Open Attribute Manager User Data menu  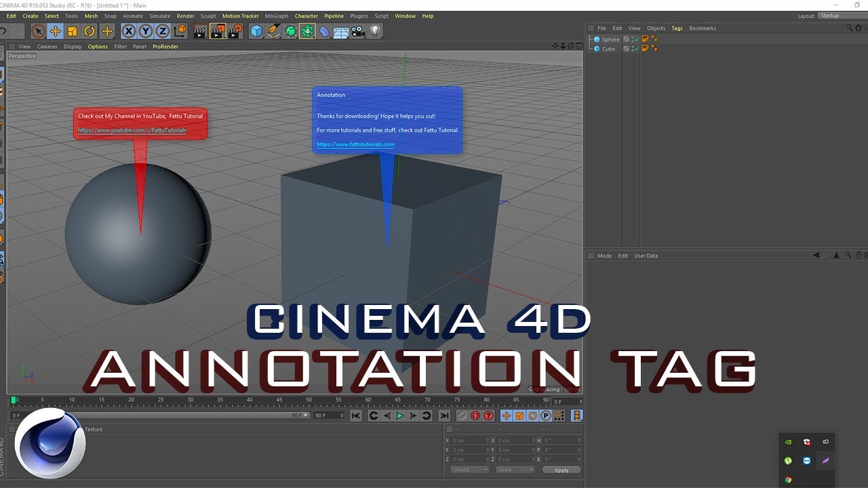click(646, 256)
